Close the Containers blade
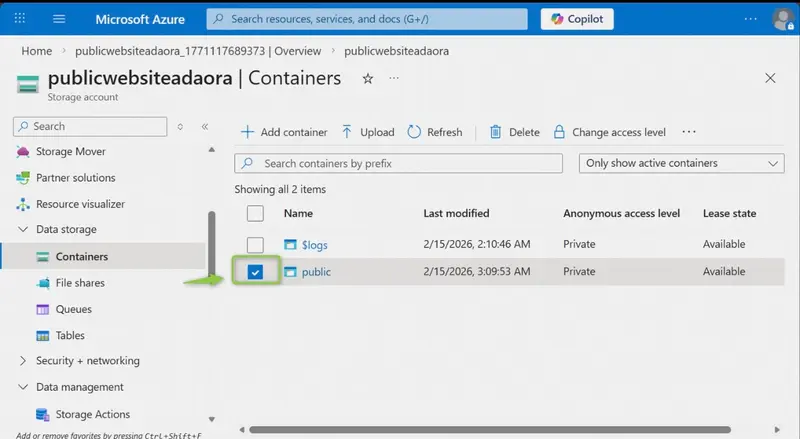 [770, 78]
